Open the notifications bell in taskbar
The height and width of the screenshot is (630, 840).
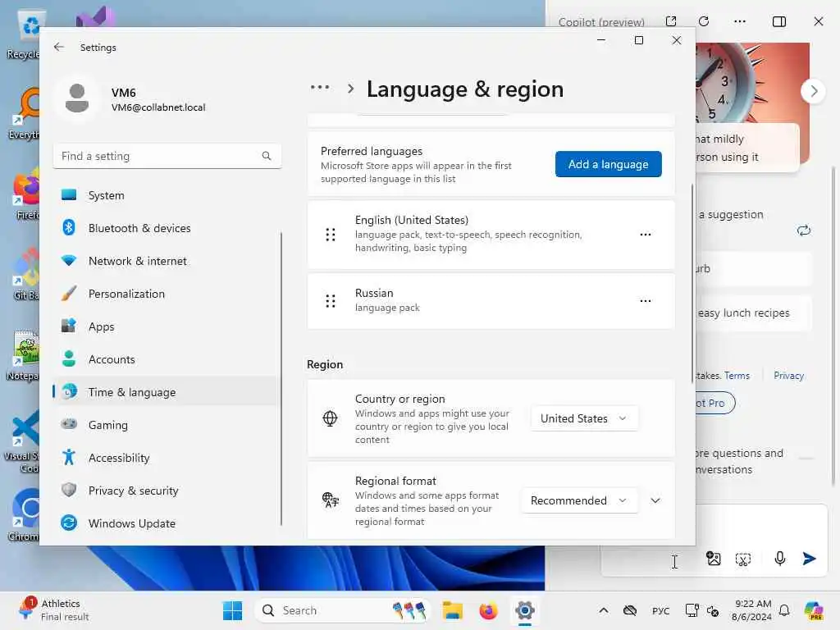[x=784, y=610]
